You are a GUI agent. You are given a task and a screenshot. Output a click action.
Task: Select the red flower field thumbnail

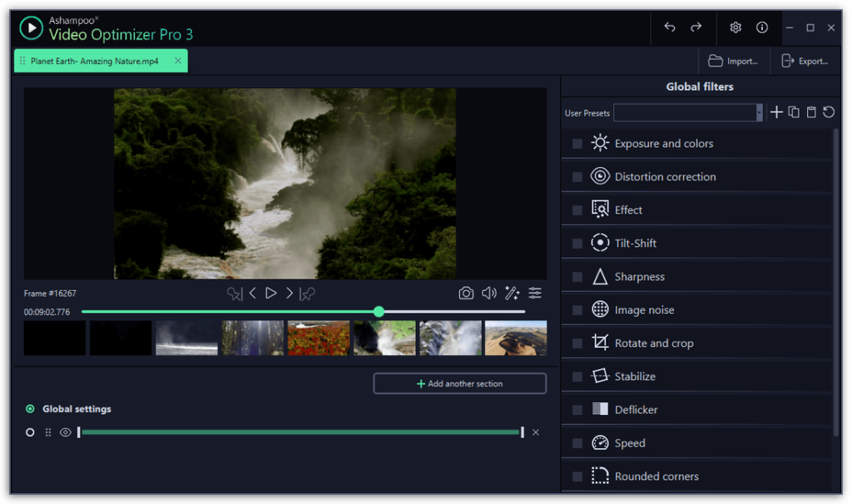click(319, 338)
